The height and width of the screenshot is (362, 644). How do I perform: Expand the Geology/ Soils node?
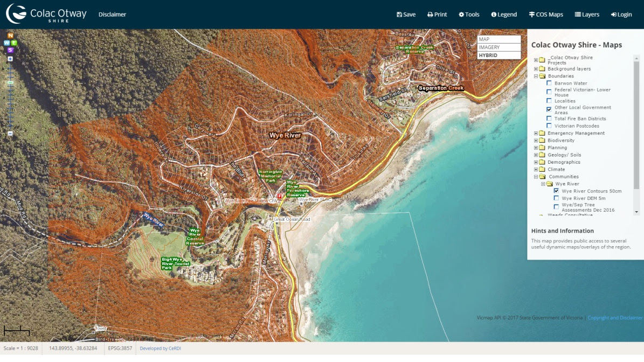pyautogui.click(x=536, y=155)
